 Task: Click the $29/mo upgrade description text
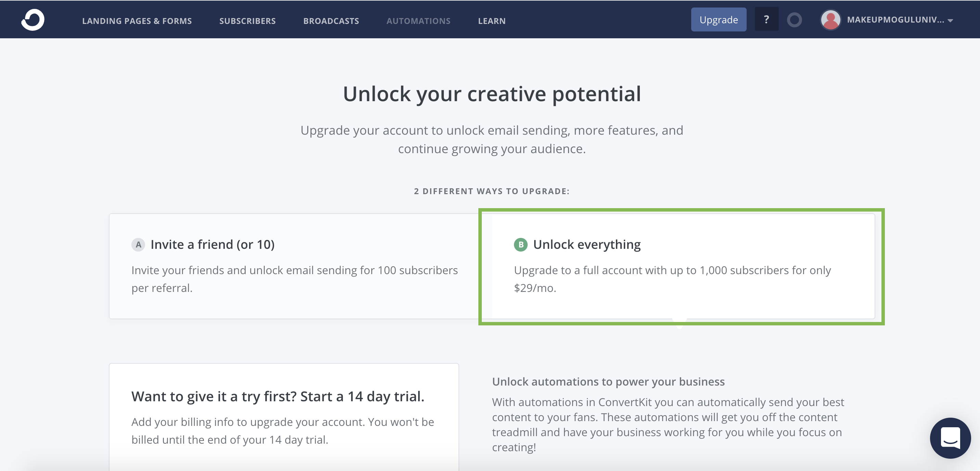pos(672,279)
